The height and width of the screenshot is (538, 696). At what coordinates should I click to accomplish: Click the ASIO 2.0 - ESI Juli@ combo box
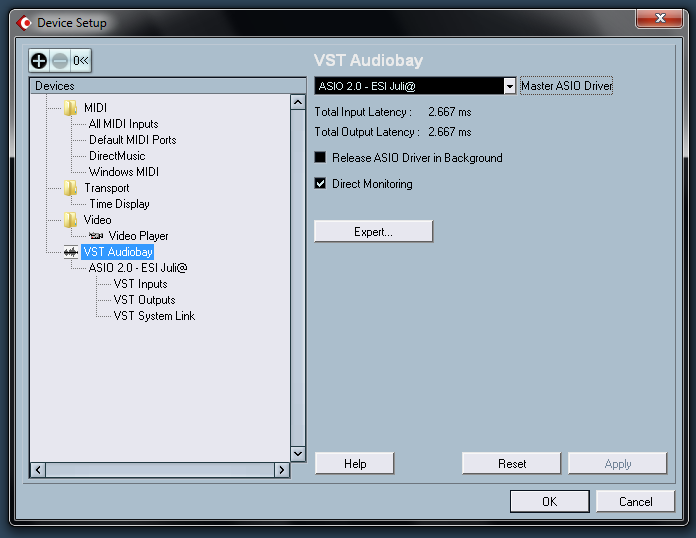click(415, 86)
